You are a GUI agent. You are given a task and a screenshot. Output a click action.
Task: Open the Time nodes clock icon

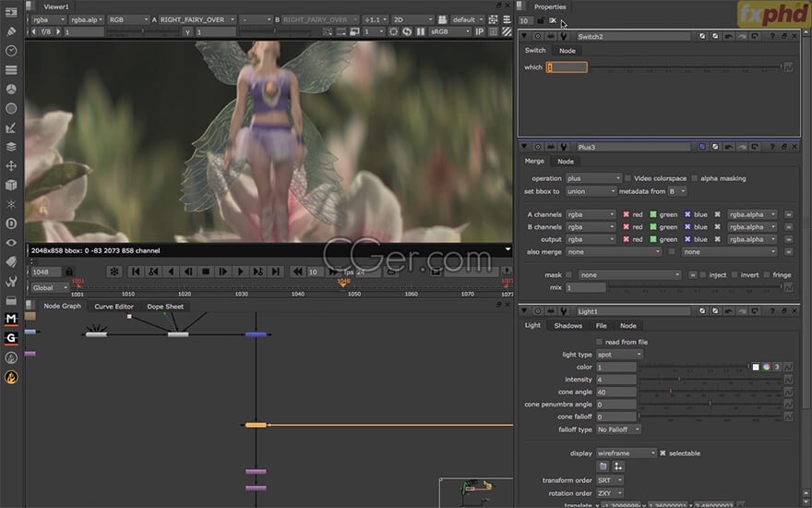[11, 51]
